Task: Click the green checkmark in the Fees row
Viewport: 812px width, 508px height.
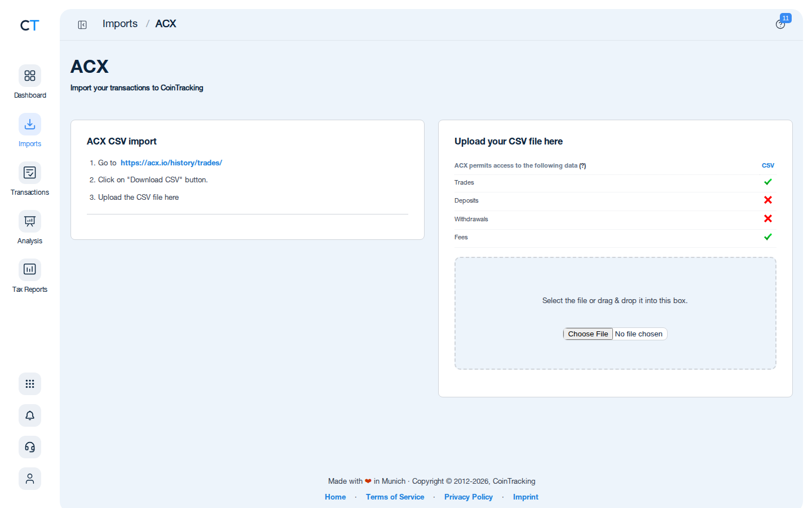Action: click(768, 237)
